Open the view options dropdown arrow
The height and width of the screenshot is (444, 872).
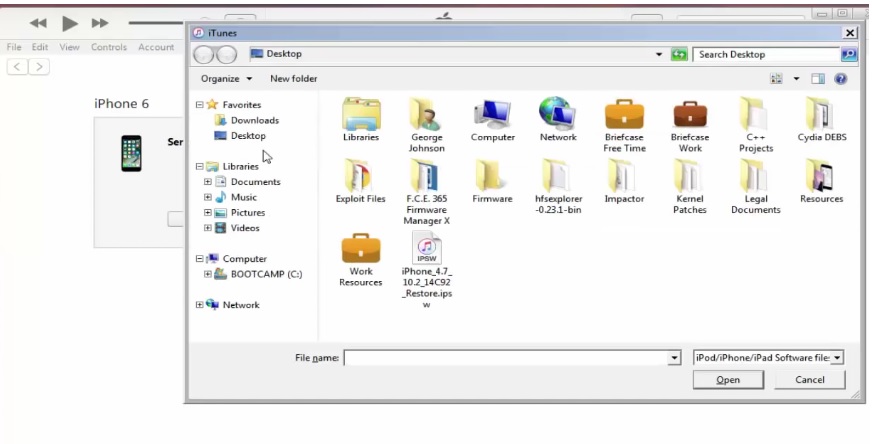coord(796,78)
